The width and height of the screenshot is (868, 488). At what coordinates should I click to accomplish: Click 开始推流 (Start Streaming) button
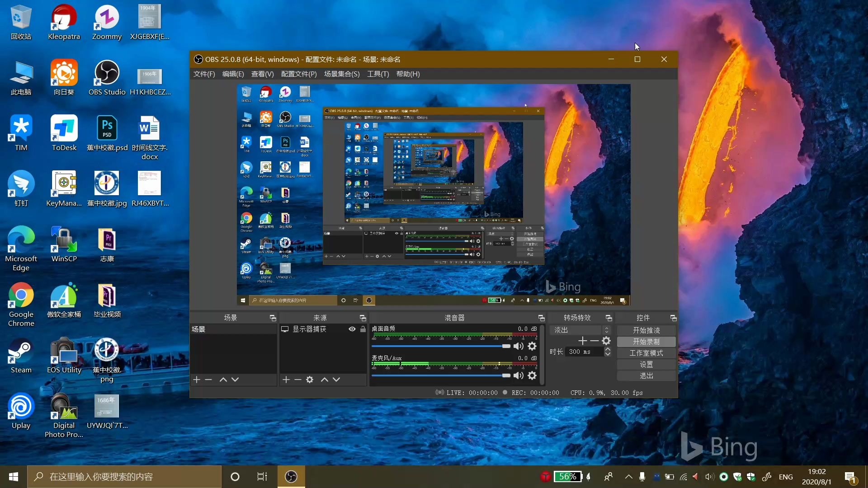pos(646,330)
